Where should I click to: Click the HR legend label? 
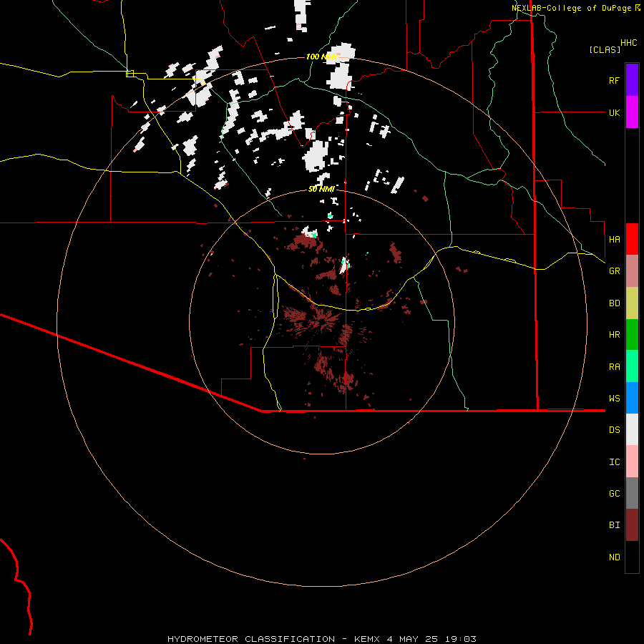click(x=614, y=335)
